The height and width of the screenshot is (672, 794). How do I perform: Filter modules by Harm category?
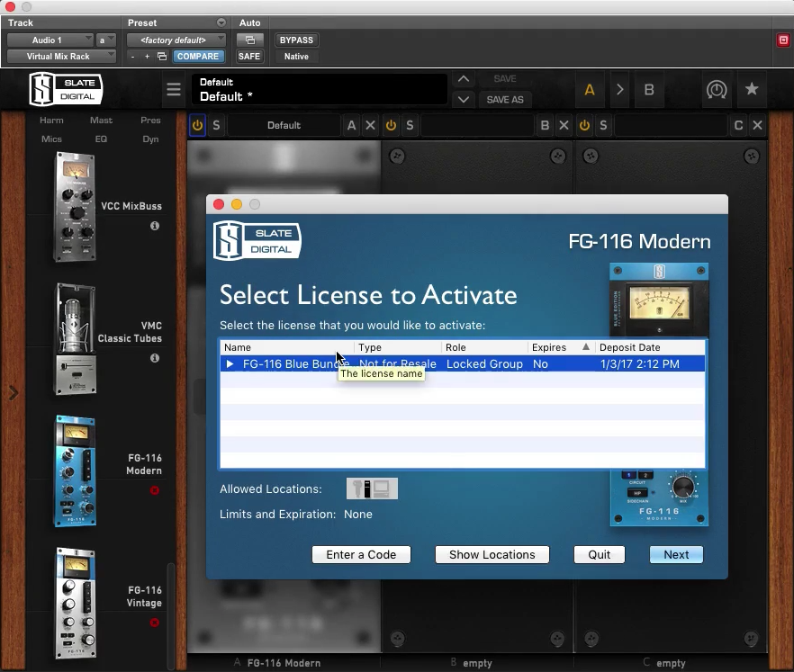click(x=51, y=120)
